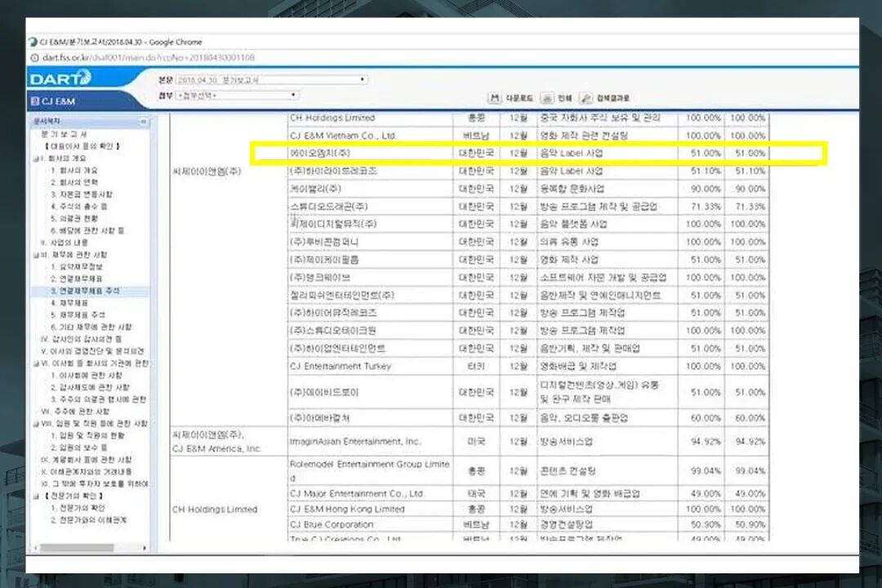Select 2. 연결재무제표
This screenshot has height=588, width=882.
click(77, 279)
